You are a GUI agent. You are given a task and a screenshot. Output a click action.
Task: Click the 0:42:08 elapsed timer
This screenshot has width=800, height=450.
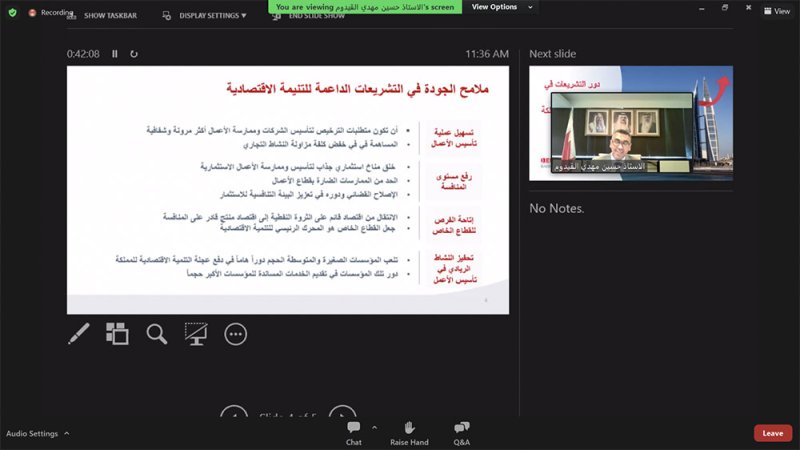click(83, 54)
